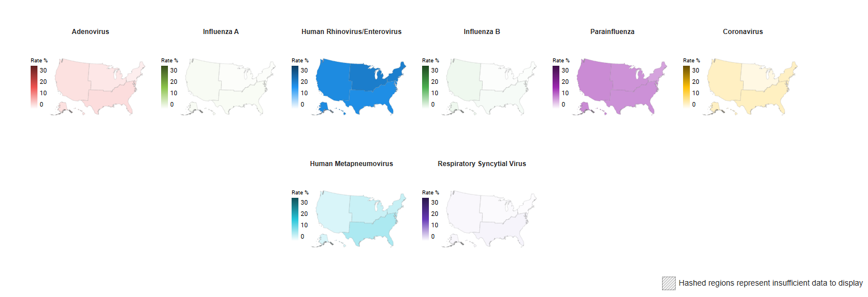Click the Respiratory Syncytial Virus heading
This screenshot has height=297, width=868.
click(482, 164)
